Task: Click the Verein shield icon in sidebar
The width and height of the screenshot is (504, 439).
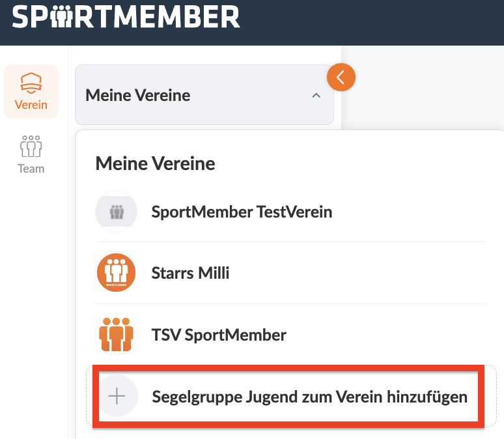Action: 31,83
